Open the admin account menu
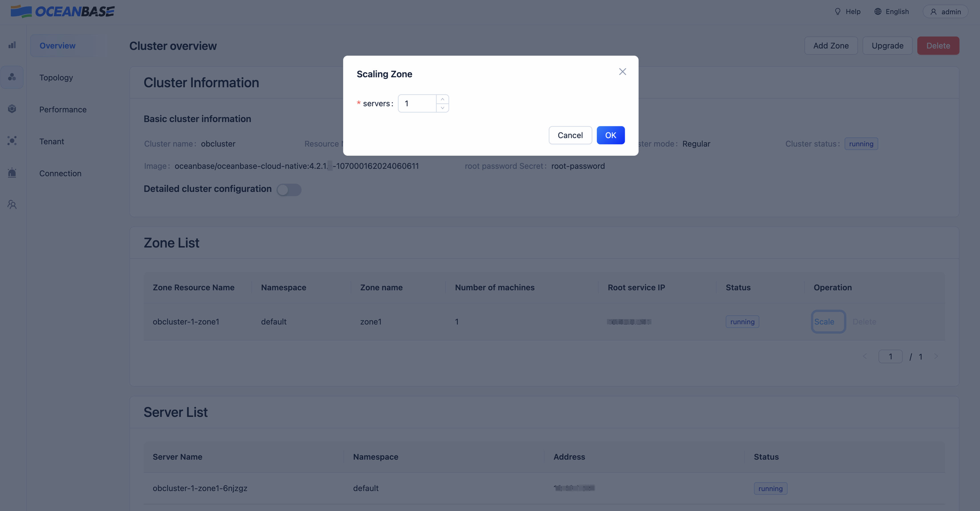This screenshot has height=511, width=980. pyautogui.click(x=946, y=12)
